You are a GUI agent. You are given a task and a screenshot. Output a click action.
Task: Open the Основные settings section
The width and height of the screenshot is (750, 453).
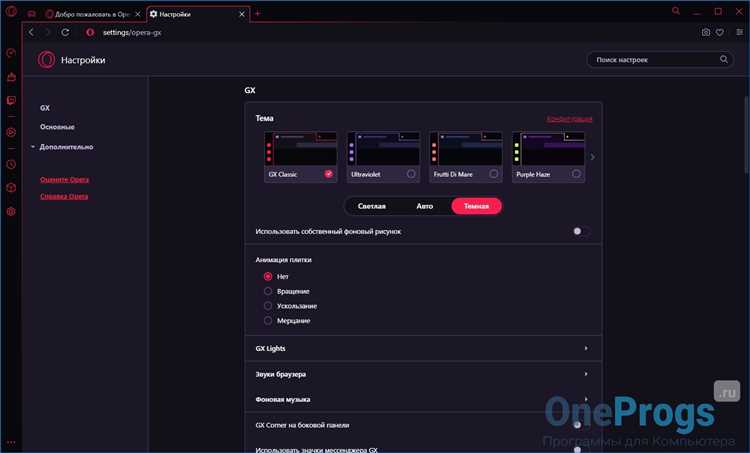click(x=57, y=127)
